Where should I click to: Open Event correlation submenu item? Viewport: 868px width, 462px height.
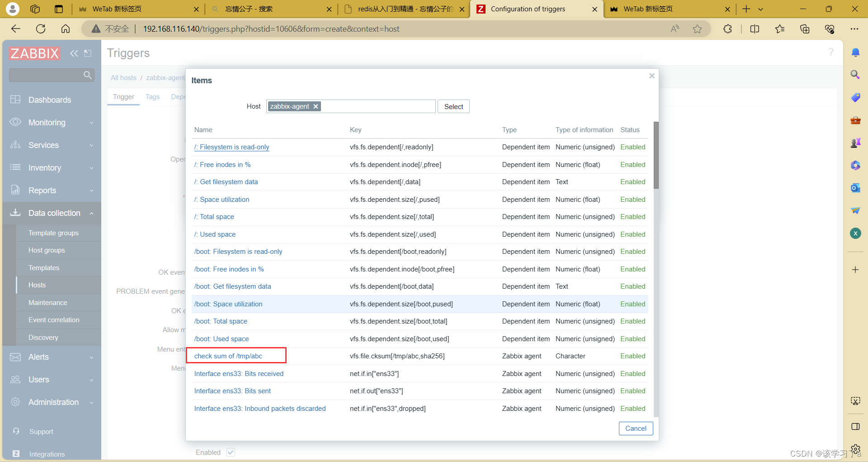tap(54, 320)
